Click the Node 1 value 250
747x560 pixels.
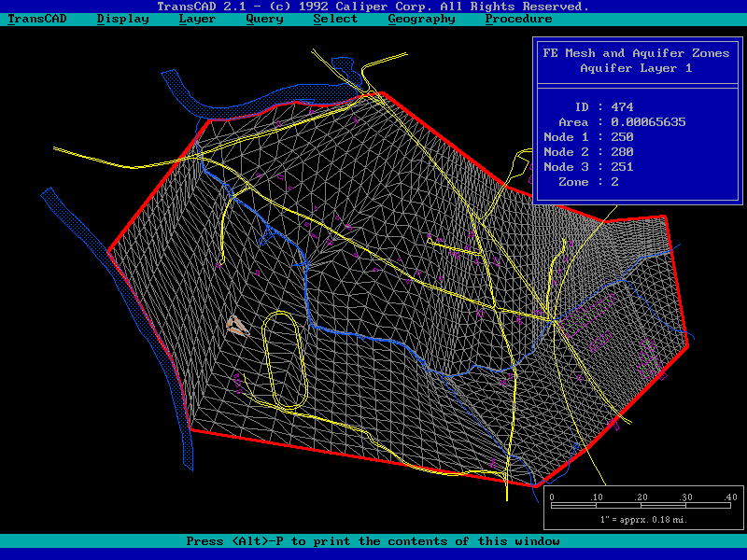pyautogui.click(x=622, y=137)
